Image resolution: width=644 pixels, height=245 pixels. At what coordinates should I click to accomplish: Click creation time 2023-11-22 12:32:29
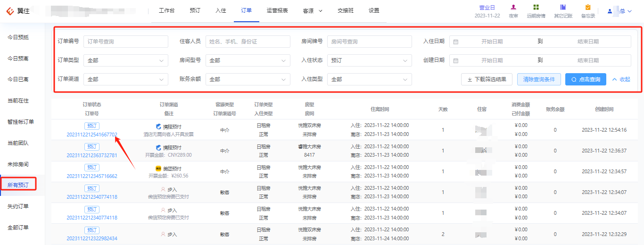604,234
